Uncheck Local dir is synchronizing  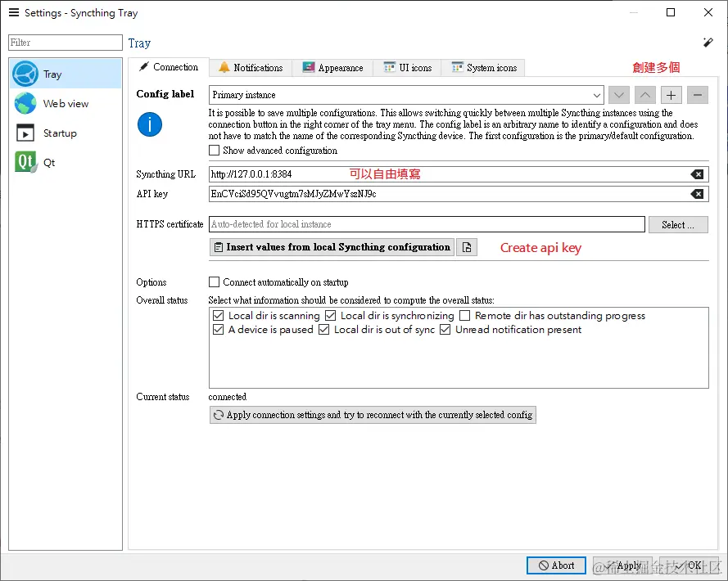[331, 316]
